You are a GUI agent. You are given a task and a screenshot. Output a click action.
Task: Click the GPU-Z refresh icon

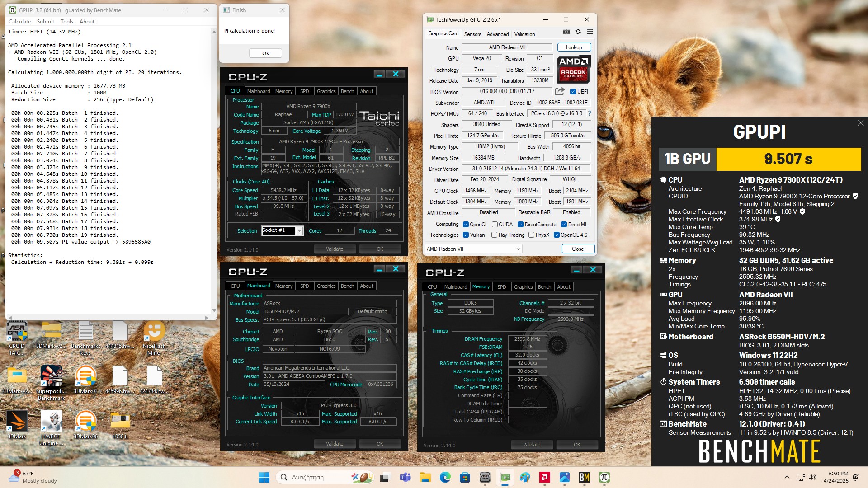point(578,32)
